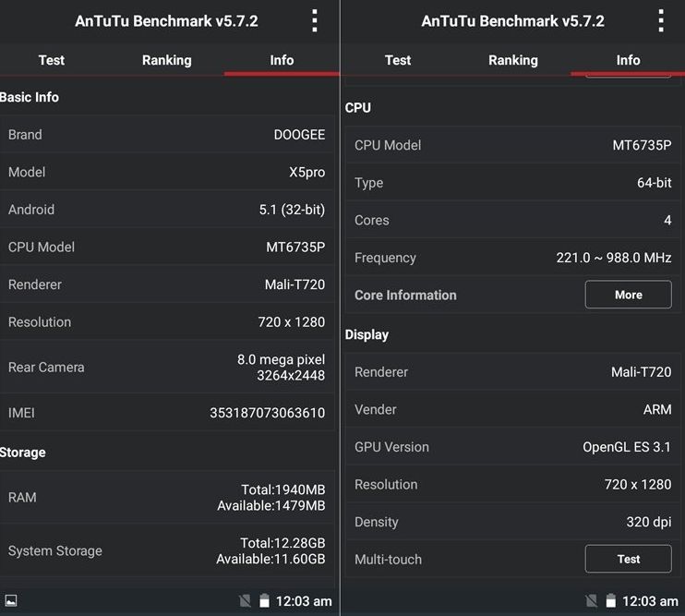Screen dimensions: 685x616
Task: Tap the right screen's battery icon
Action: pos(610,600)
